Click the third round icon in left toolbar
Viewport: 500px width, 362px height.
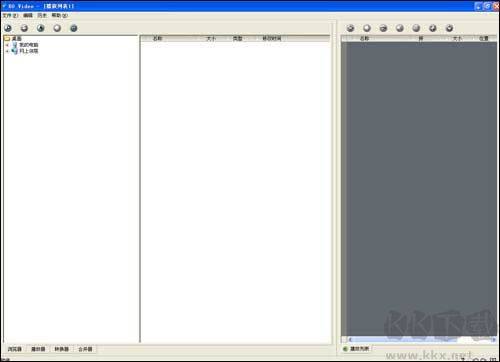click(x=41, y=28)
